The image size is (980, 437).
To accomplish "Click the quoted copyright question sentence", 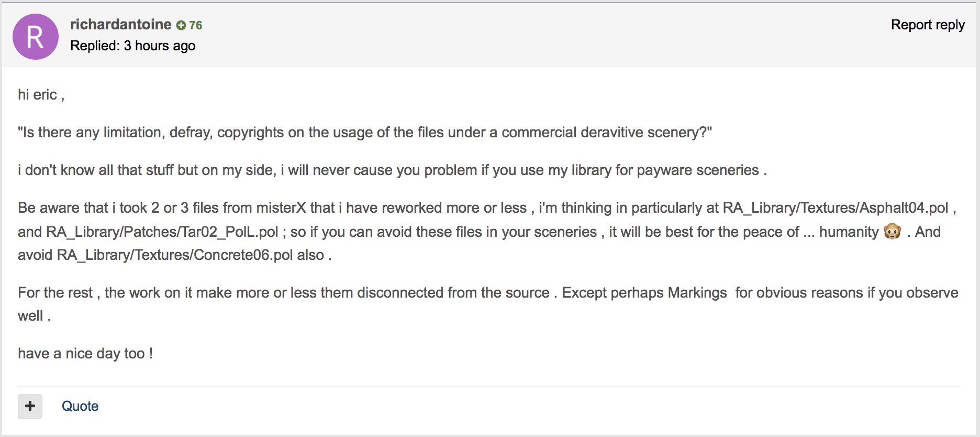I will 365,132.
